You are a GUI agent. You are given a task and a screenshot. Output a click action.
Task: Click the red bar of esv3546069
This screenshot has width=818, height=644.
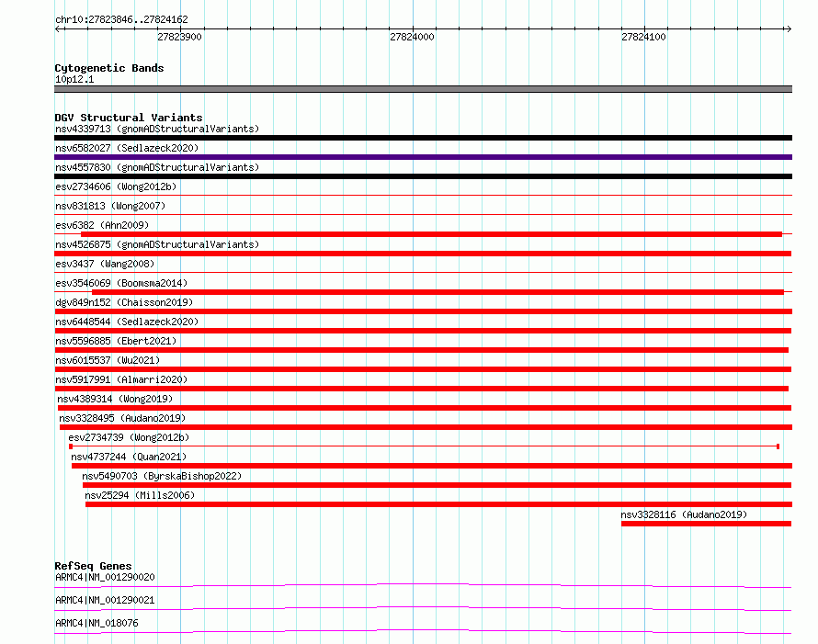(437, 292)
